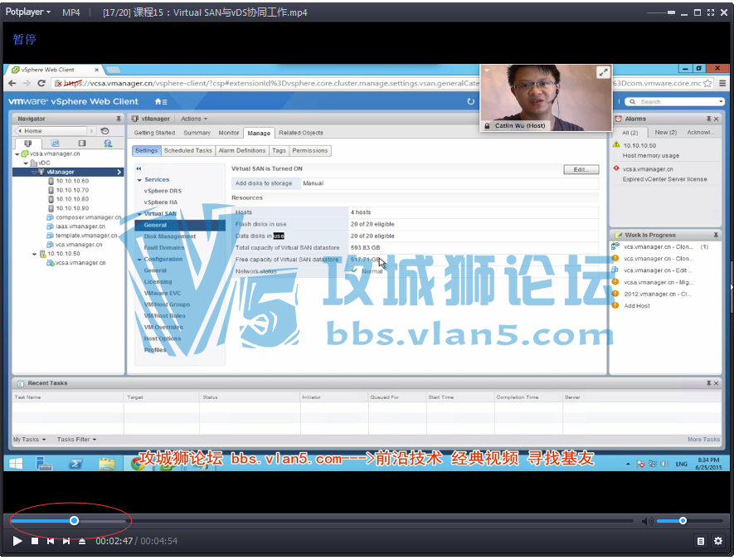This screenshot has height=560, width=734.
Task: Select the Storage navigator tab icon
Action: pos(82,144)
